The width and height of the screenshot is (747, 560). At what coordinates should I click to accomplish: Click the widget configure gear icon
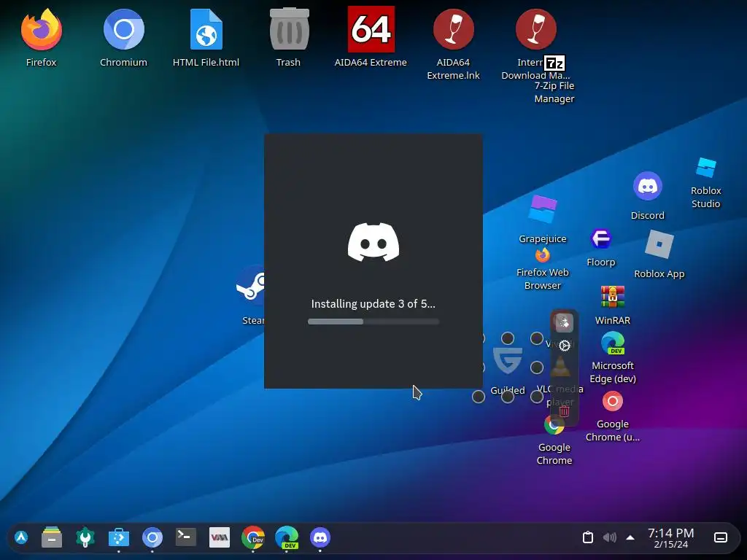[x=565, y=345]
